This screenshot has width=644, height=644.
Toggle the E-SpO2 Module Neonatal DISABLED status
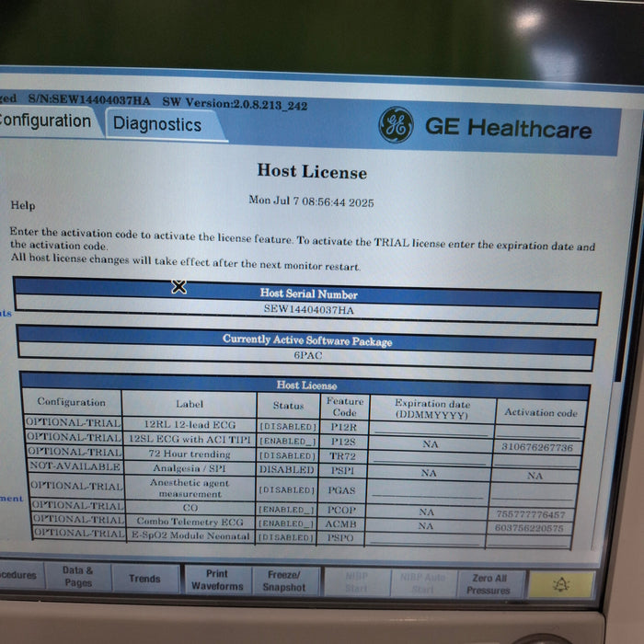pyautogui.click(x=285, y=537)
